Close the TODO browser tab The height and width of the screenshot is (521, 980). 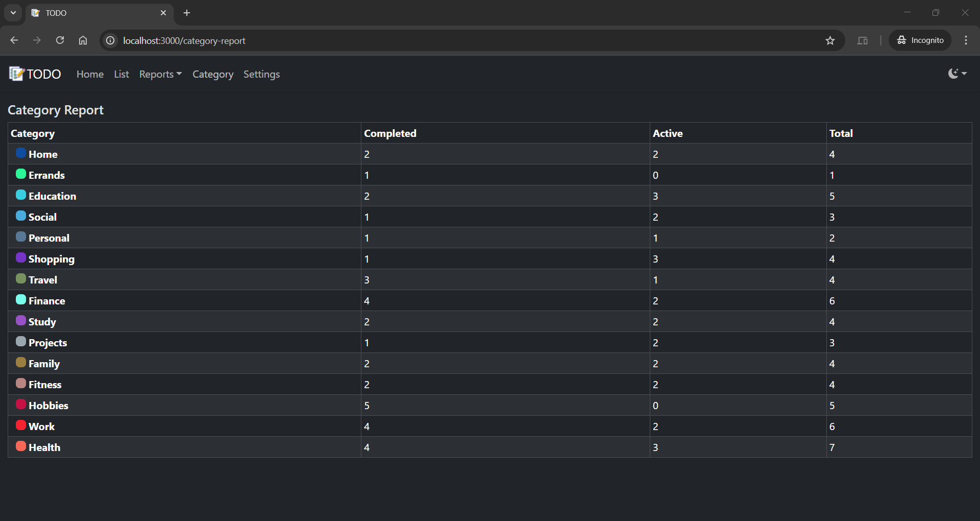163,13
